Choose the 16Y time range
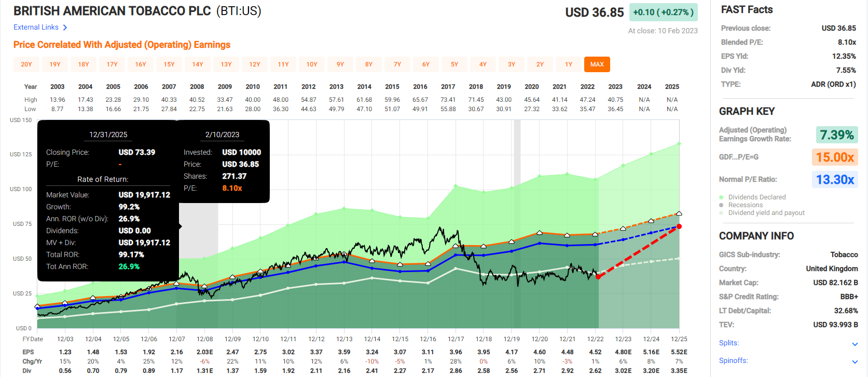Viewport: 868px width, 377px height. [141, 64]
